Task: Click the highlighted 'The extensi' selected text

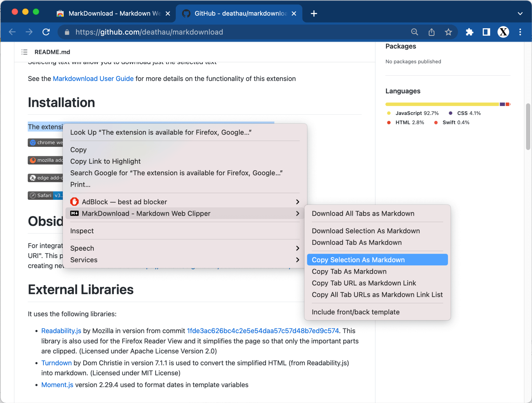Action: tap(45, 127)
